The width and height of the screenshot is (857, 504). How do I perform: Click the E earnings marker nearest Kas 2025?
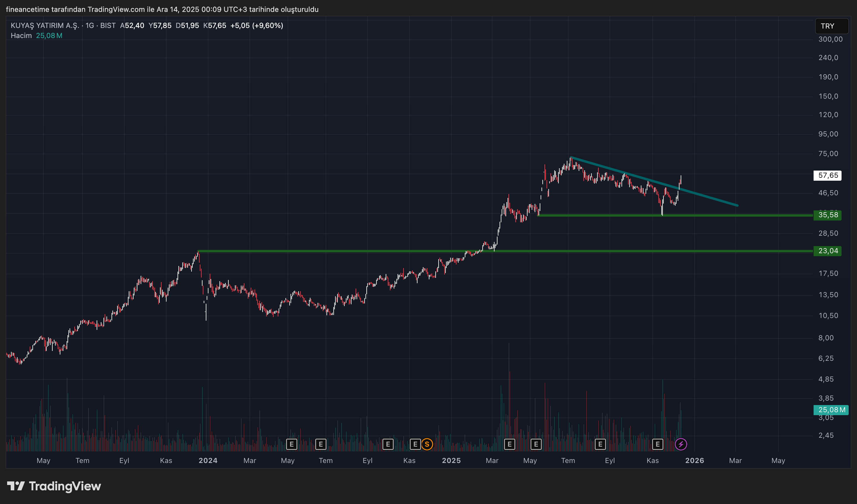[657, 444]
